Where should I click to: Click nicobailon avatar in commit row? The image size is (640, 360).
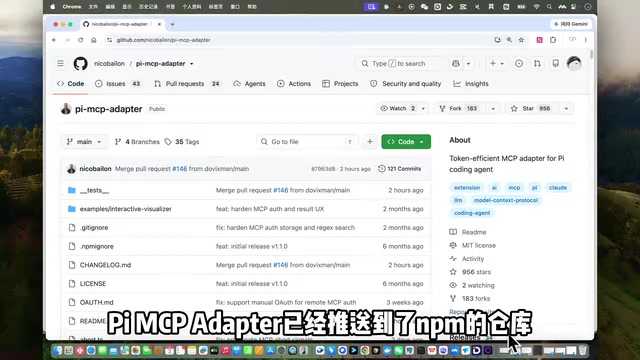point(71,169)
